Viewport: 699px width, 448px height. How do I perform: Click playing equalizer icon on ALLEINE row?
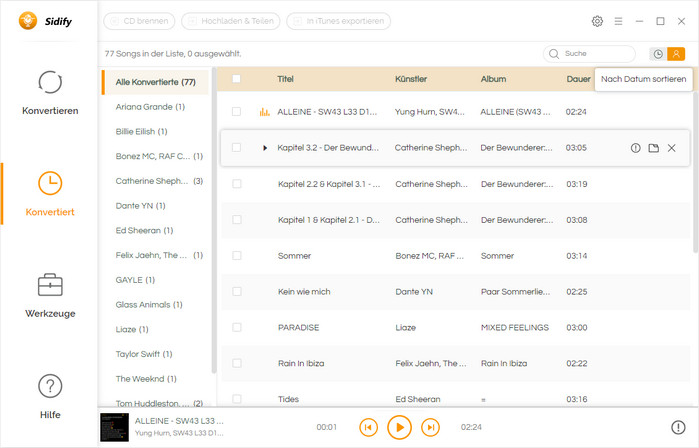click(264, 112)
